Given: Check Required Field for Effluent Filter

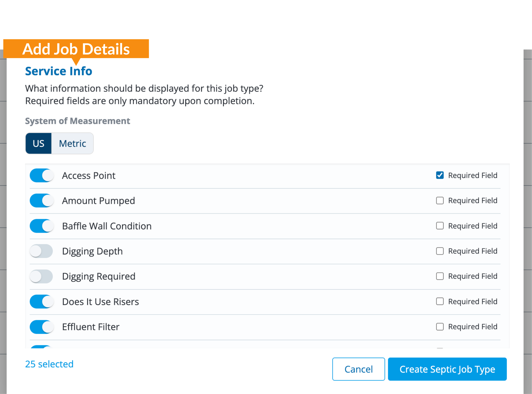Looking at the screenshot, I should [x=440, y=327].
